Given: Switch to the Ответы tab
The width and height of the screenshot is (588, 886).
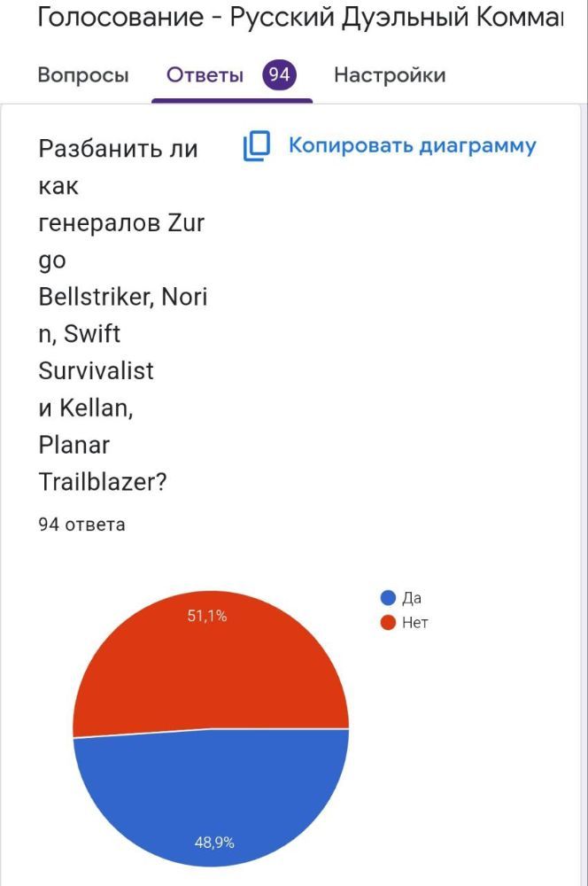Looking at the screenshot, I should click(x=205, y=75).
